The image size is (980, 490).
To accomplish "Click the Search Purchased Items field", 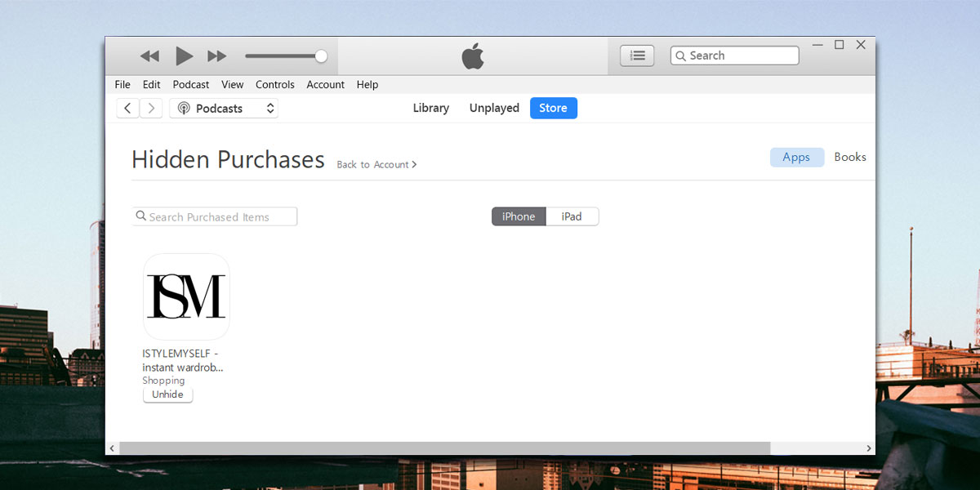I will (x=215, y=216).
